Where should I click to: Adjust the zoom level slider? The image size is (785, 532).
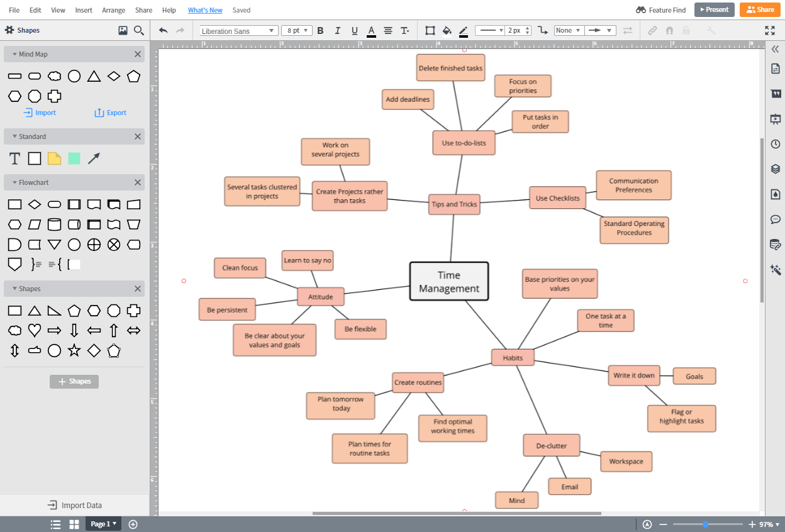point(706,524)
